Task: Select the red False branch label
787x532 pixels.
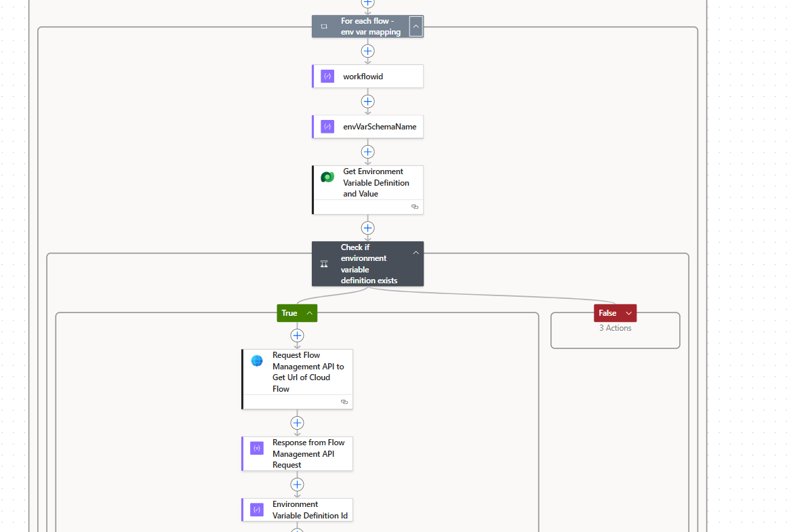Action: coord(609,312)
